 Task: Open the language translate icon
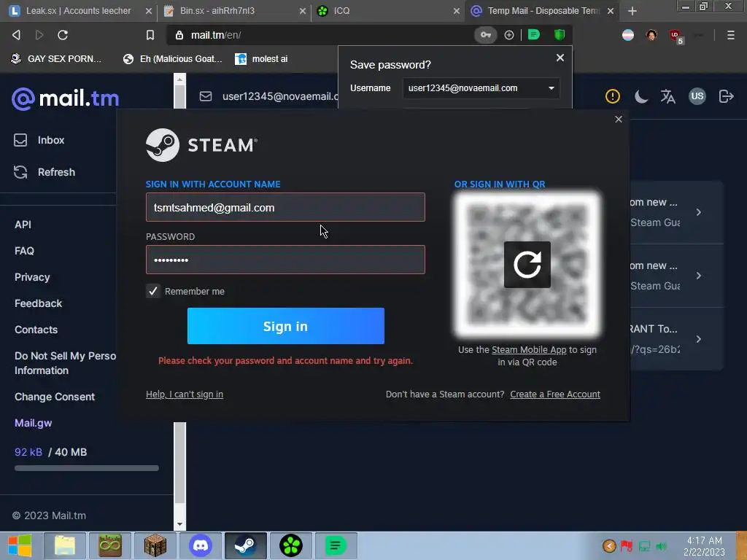pyautogui.click(x=668, y=97)
